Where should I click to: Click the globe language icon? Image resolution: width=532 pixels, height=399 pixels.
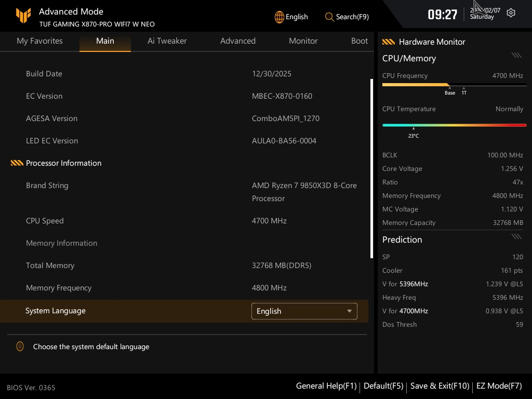[x=280, y=17]
